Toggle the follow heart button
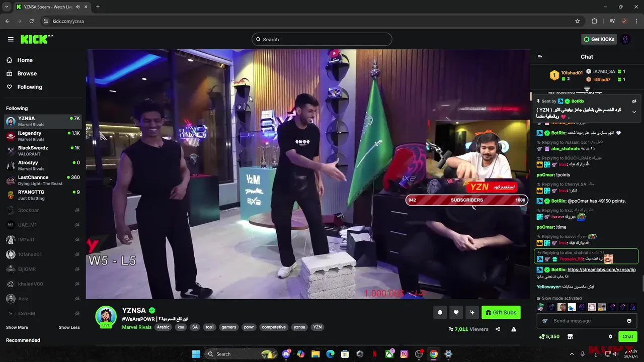Viewport: 644px width, 362px height. point(456,312)
